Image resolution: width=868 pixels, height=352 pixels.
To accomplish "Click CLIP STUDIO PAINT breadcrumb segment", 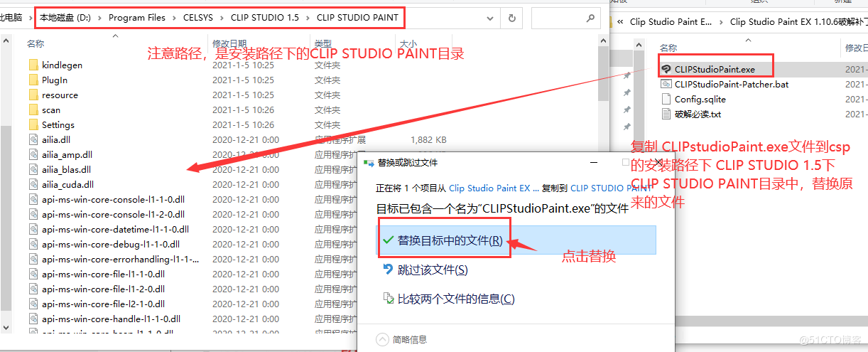I will point(357,17).
